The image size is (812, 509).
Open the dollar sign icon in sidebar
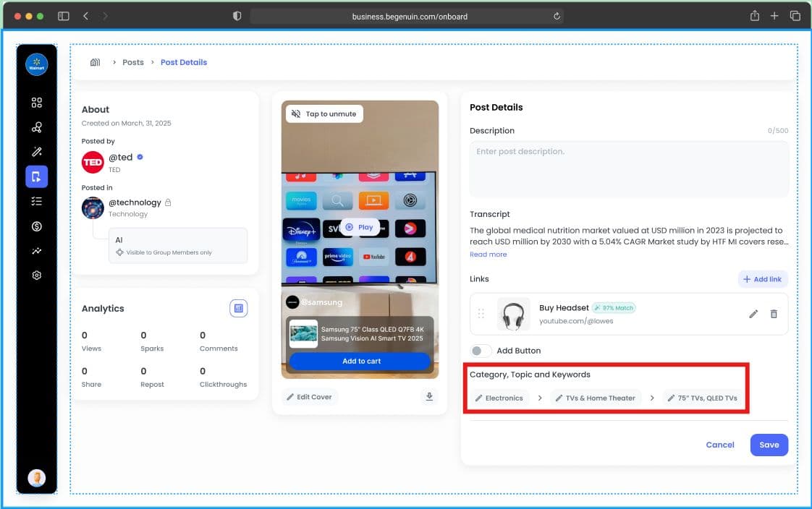point(36,226)
